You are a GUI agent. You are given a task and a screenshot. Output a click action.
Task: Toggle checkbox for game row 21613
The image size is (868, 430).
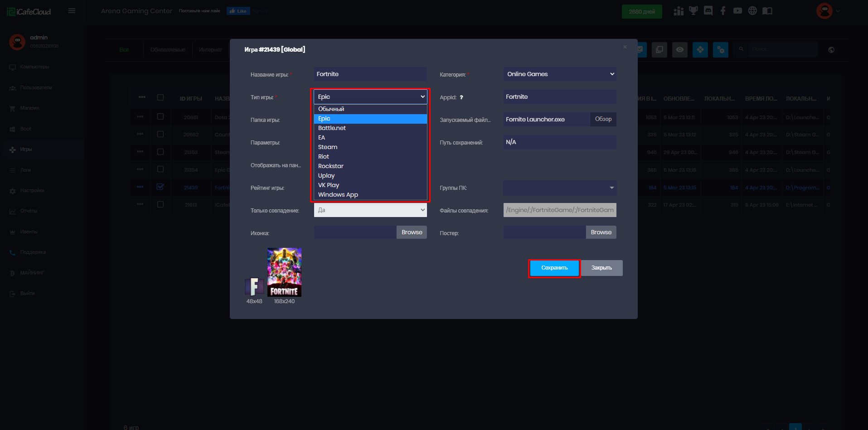(160, 204)
